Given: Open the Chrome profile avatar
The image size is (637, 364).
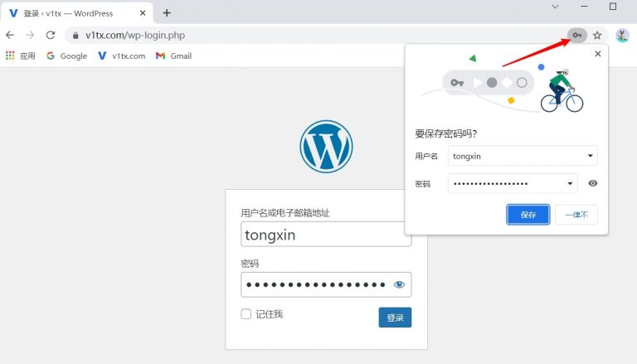Looking at the screenshot, I should (x=622, y=36).
